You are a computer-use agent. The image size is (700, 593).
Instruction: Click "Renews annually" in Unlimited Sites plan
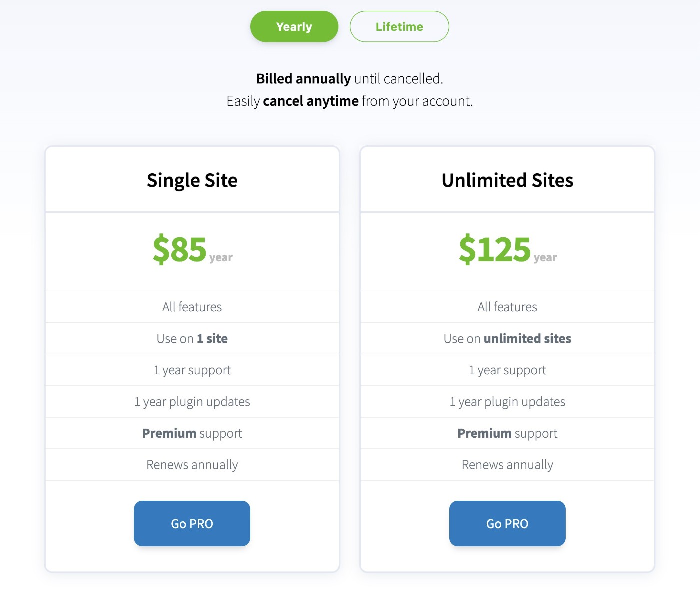pos(507,465)
